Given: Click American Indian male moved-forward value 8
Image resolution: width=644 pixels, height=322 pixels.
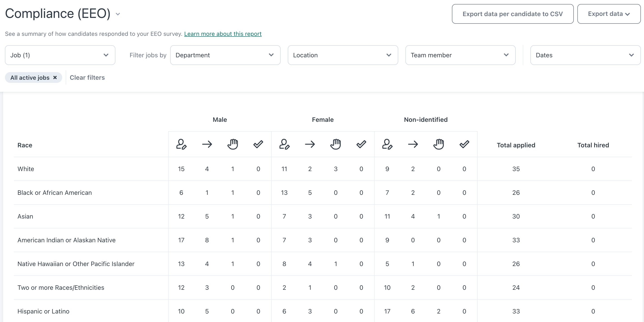Looking at the screenshot, I should click(x=207, y=240).
